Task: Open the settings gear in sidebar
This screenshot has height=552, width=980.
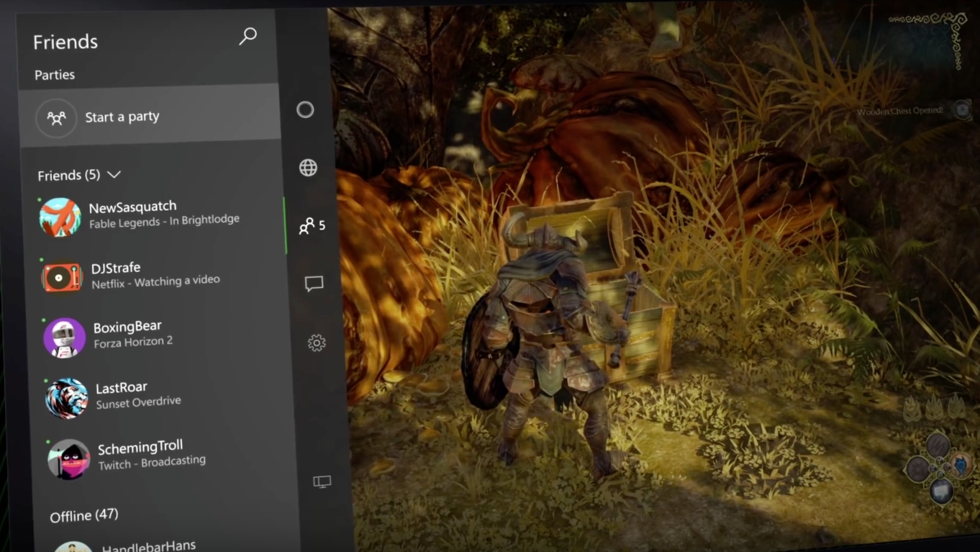Action: [317, 343]
